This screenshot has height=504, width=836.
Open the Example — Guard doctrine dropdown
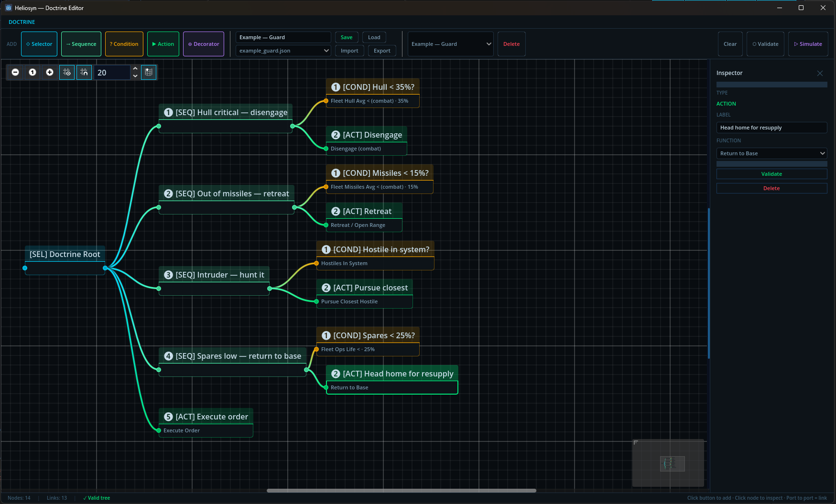[451, 44]
